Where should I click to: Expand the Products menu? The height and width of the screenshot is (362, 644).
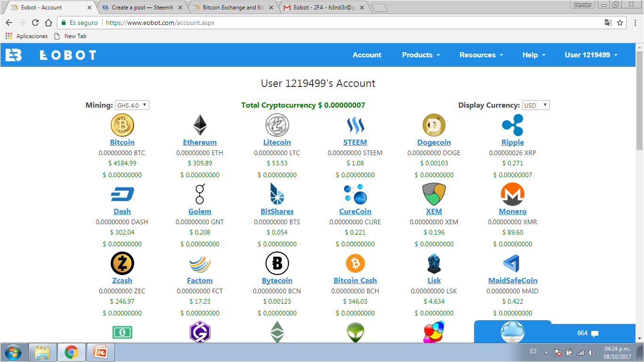click(x=421, y=55)
